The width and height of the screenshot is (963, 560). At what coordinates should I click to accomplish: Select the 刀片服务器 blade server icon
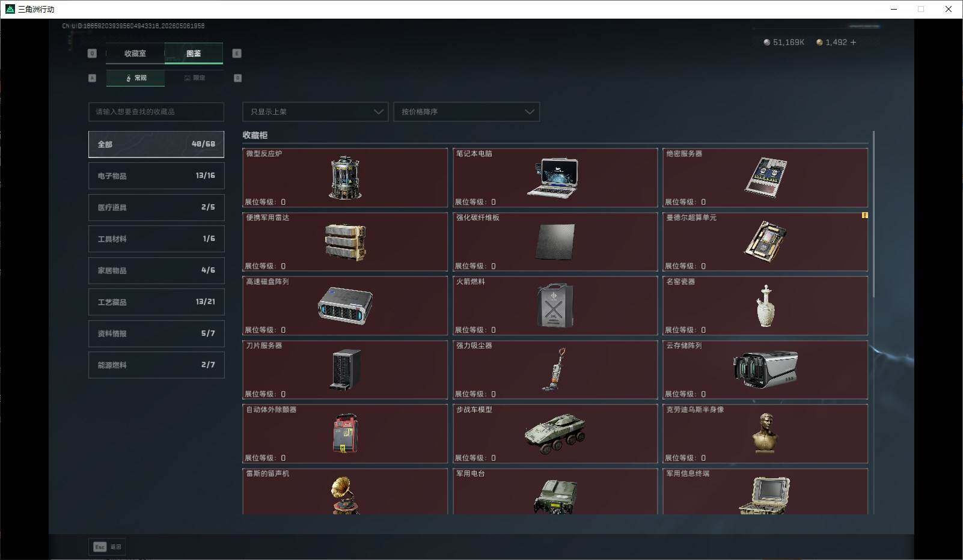point(346,370)
